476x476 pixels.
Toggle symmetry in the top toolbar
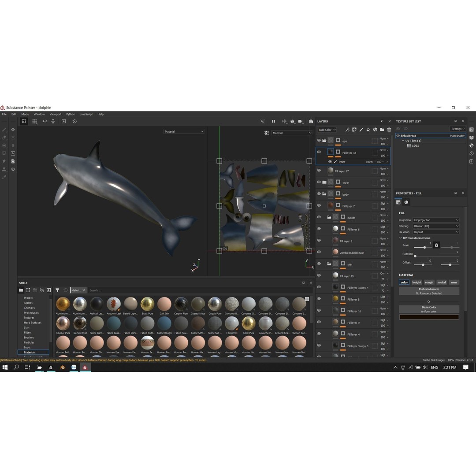coord(45,122)
